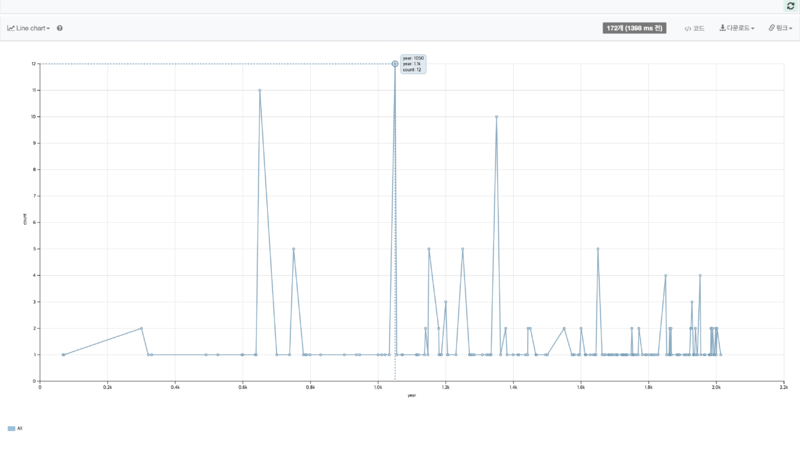800x450 pixels.
Task: Open the Line chart type dropdown
Action: tap(29, 28)
